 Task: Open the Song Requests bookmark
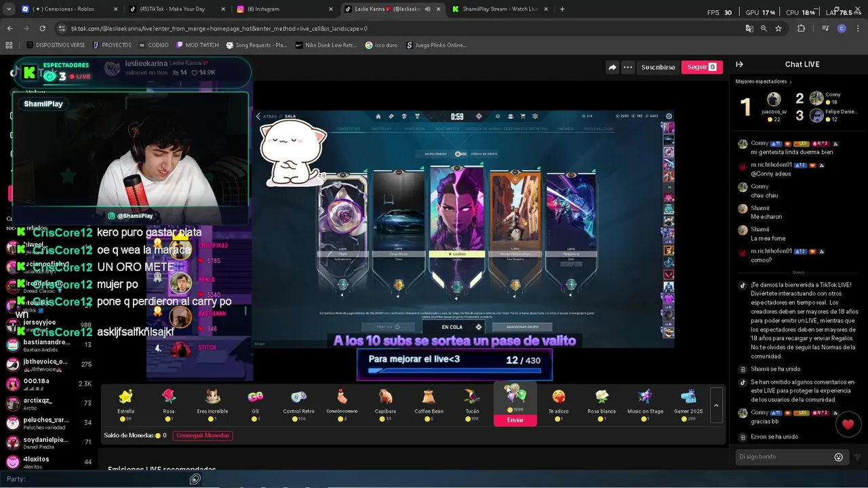256,45
